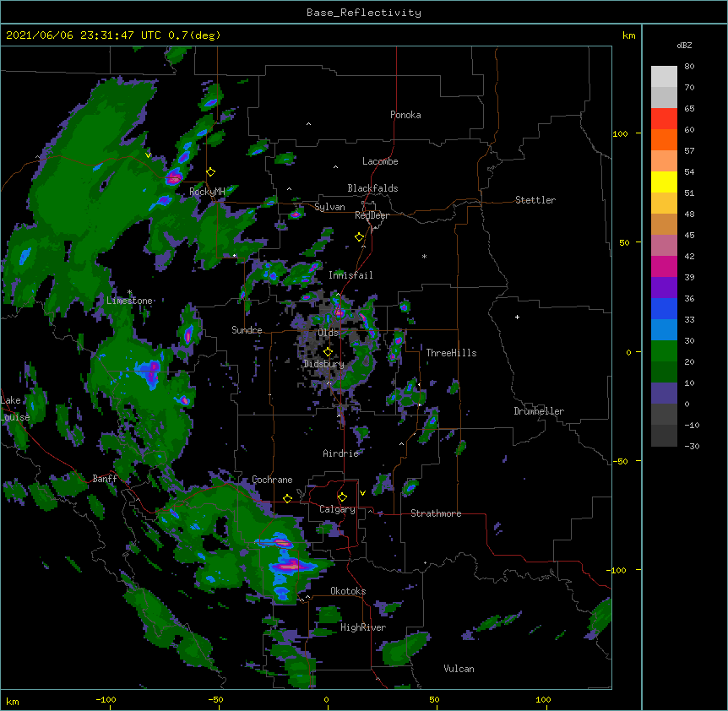Viewport: 728px width, 711px height.
Task: Select the blue 33-36 dBZ legend band
Action: (x=664, y=309)
